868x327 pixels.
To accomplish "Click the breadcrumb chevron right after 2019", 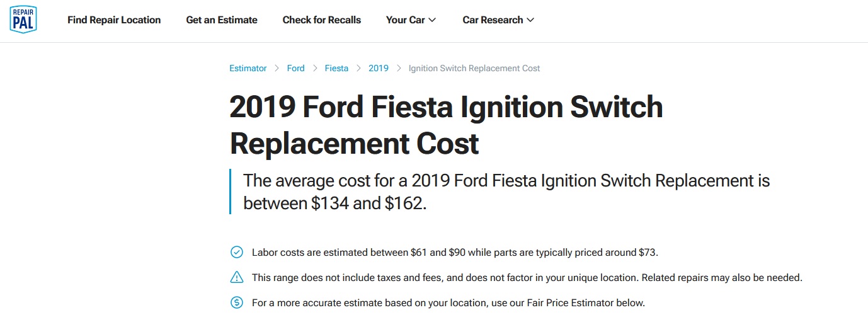I will tap(399, 68).
